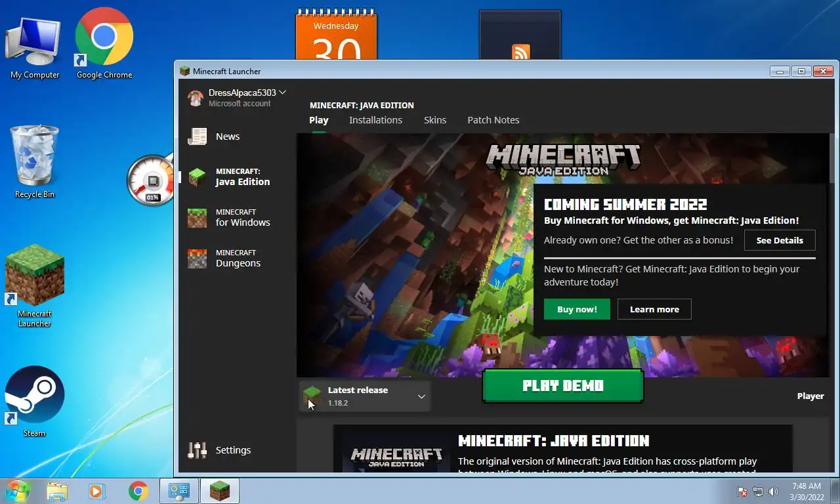This screenshot has width=840, height=504.
Task: Open the Windows Start menu
Action: [18, 491]
